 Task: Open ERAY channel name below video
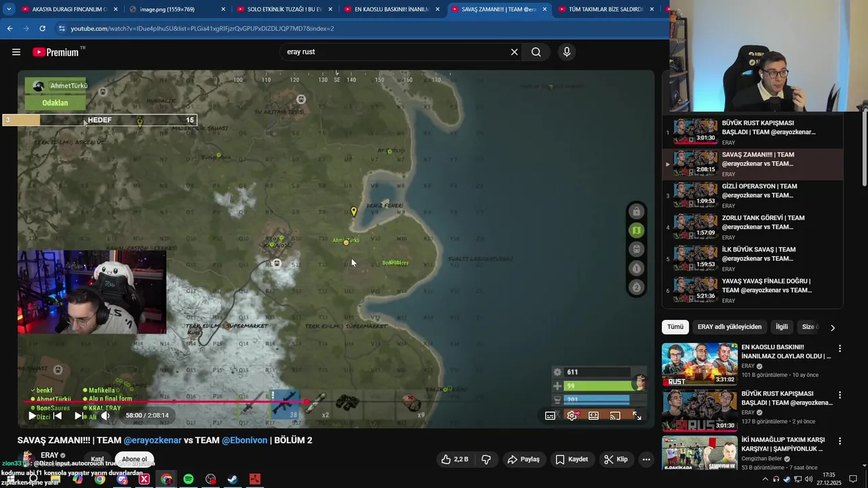click(50, 455)
